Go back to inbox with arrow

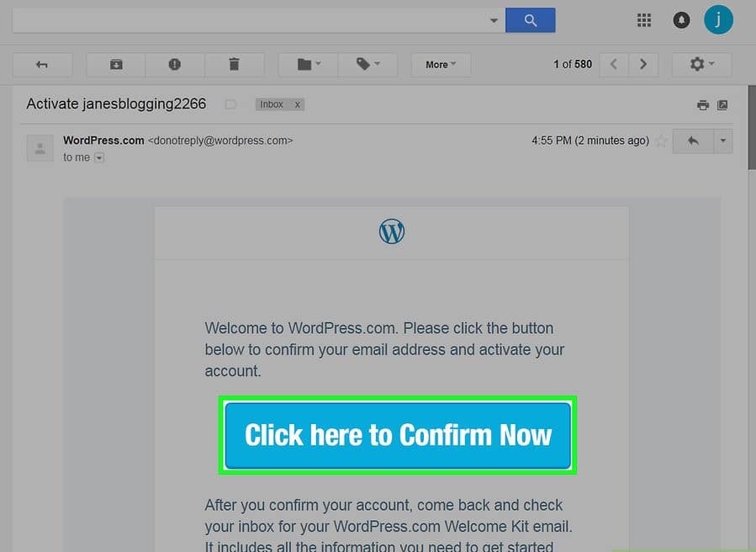tap(42, 65)
